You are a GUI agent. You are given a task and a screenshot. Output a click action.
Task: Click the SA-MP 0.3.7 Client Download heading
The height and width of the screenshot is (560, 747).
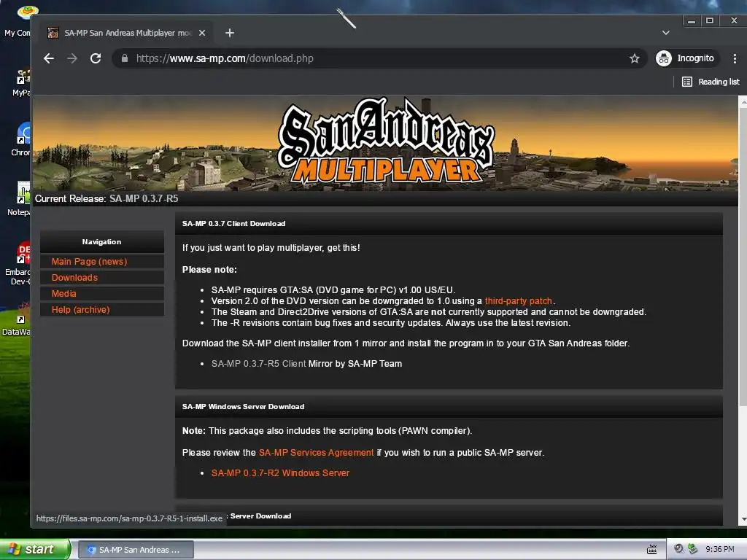click(x=234, y=223)
